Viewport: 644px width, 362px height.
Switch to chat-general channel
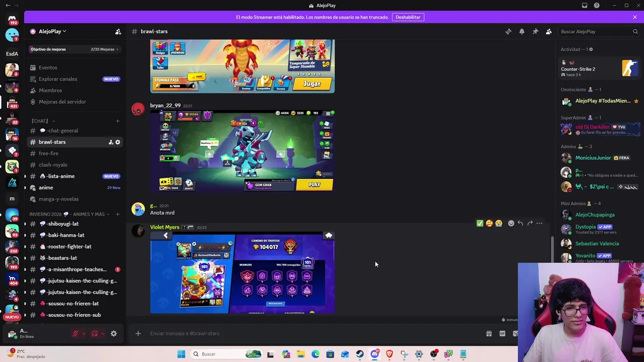coord(74,131)
